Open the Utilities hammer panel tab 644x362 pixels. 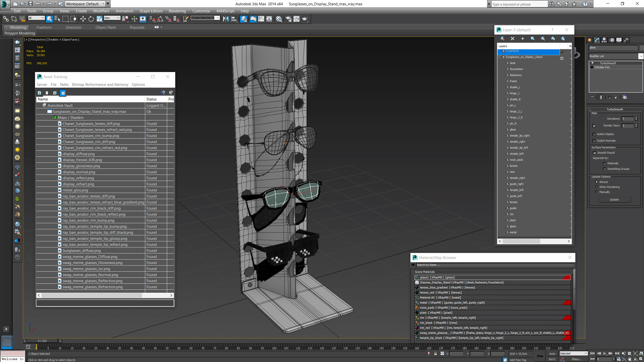pos(626,40)
